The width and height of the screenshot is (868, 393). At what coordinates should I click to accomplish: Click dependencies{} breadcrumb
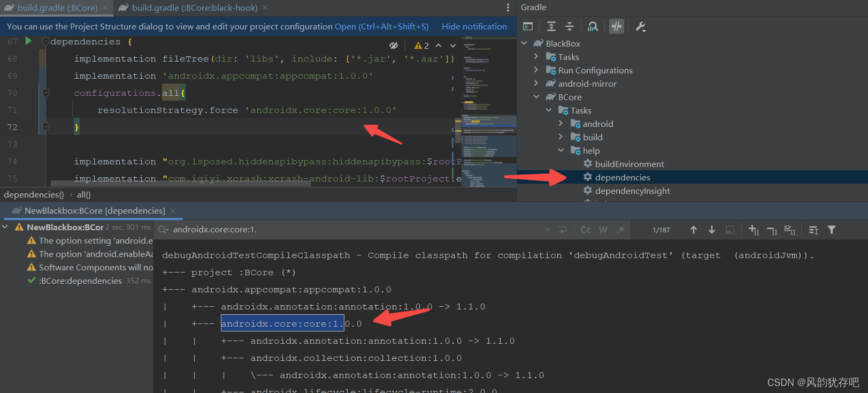coord(34,195)
